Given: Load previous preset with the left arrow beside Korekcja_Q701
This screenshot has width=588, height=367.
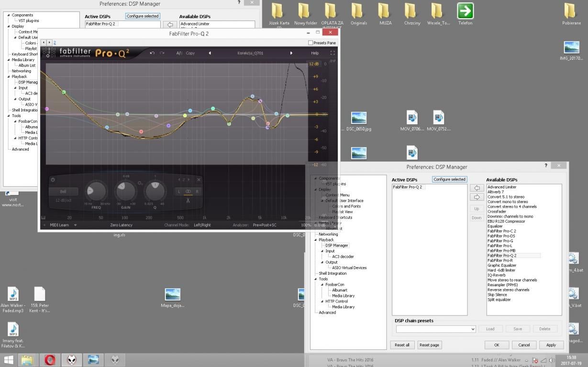Looking at the screenshot, I should [210, 53].
